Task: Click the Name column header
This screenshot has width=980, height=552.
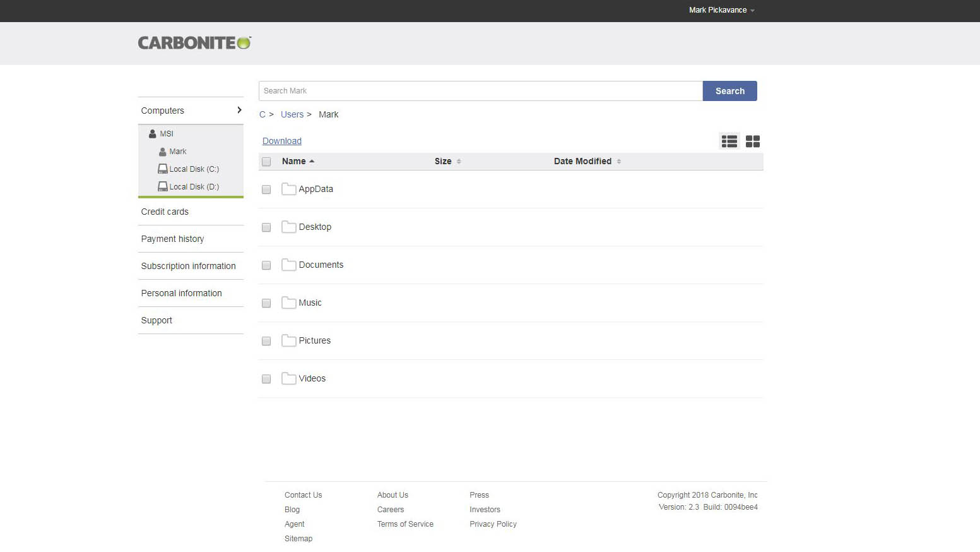Action: click(x=294, y=162)
